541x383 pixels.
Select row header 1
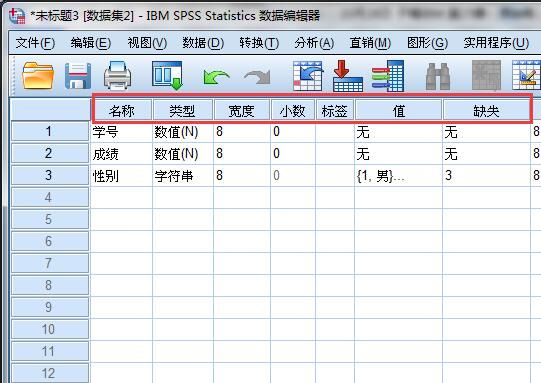[x=50, y=131]
